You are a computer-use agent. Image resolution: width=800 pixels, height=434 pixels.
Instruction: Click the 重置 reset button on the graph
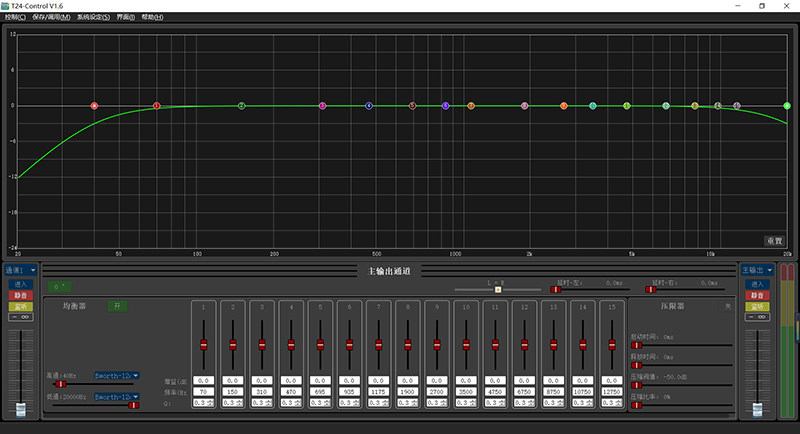[774, 241]
